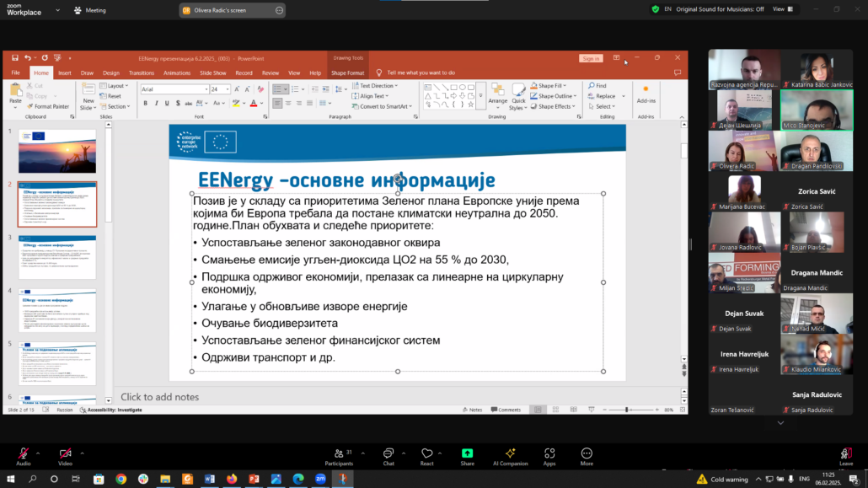Click the yellow text Highlight Color button

[236, 103]
